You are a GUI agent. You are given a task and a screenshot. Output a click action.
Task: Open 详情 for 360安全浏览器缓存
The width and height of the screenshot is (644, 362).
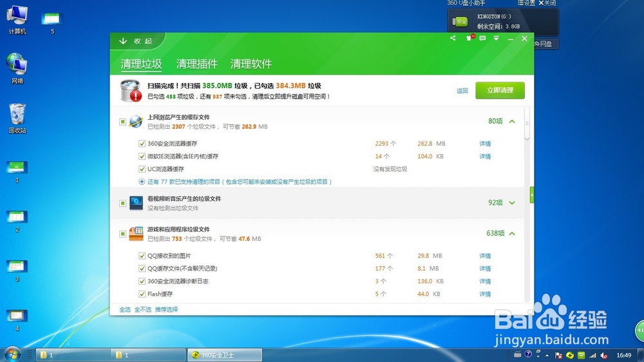pos(485,144)
